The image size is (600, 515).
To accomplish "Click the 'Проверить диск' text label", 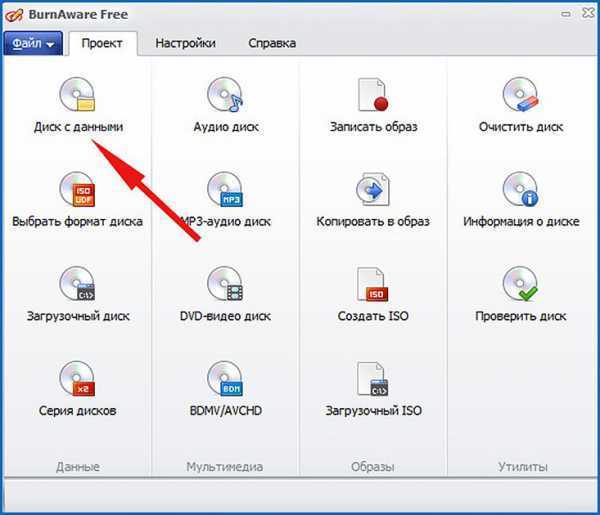I will 521,316.
